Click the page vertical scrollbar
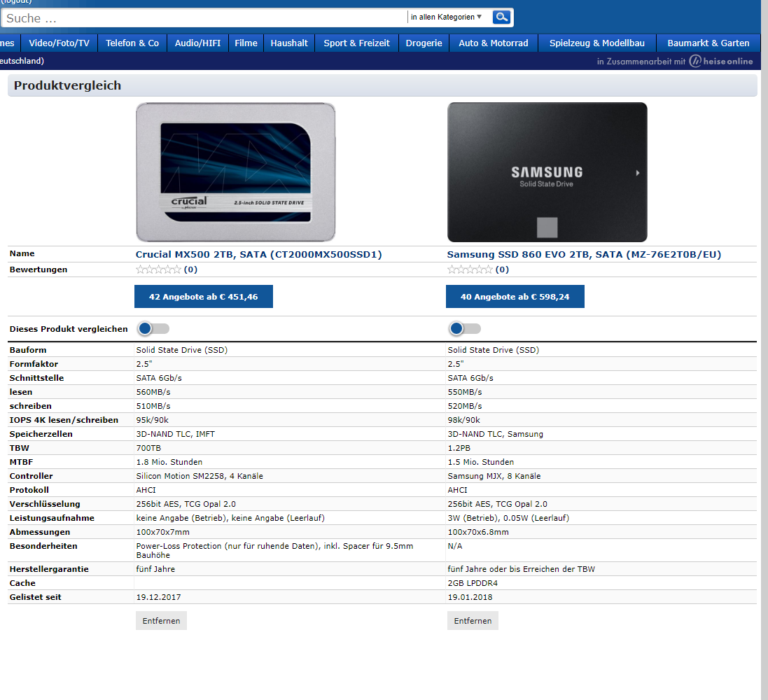Viewport: 768px width, 700px height. tap(764, 350)
